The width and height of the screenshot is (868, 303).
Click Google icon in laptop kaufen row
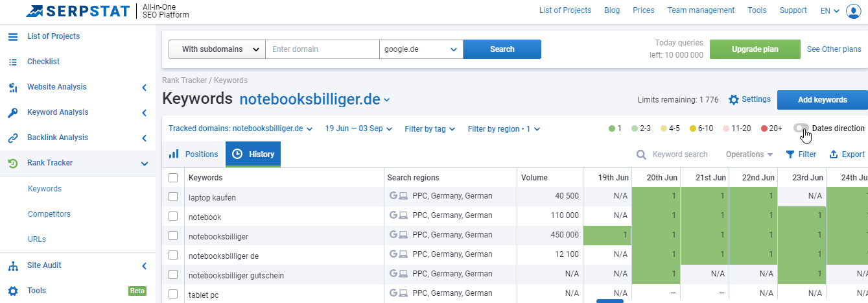click(x=393, y=195)
